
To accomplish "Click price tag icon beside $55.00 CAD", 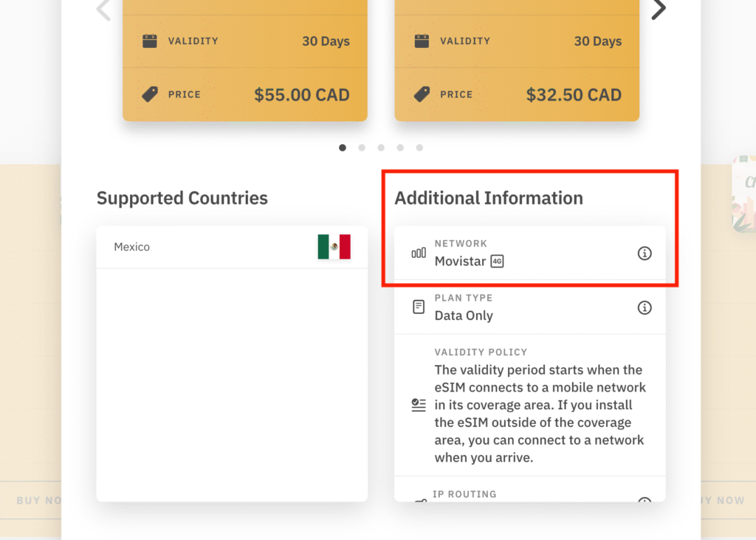I will pos(150,95).
